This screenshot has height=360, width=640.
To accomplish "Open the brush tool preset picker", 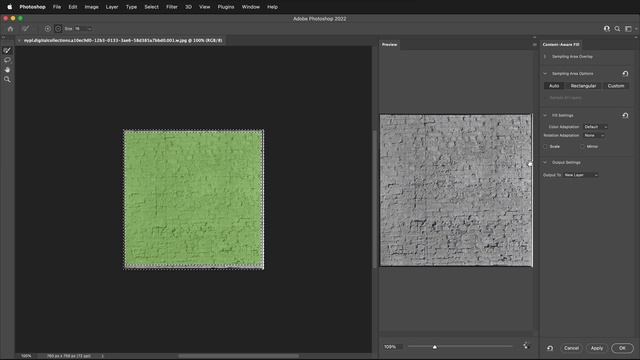I will coord(26,29).
